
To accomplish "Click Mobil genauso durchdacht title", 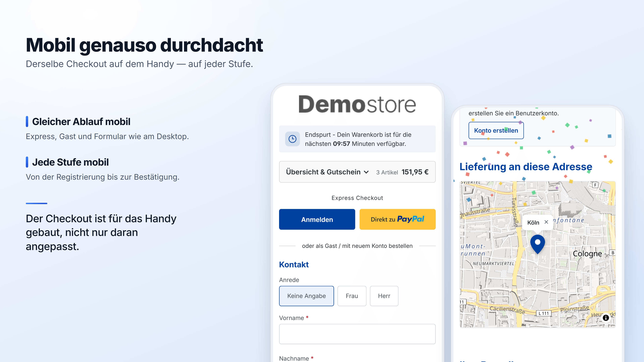I will click(145, 45).
